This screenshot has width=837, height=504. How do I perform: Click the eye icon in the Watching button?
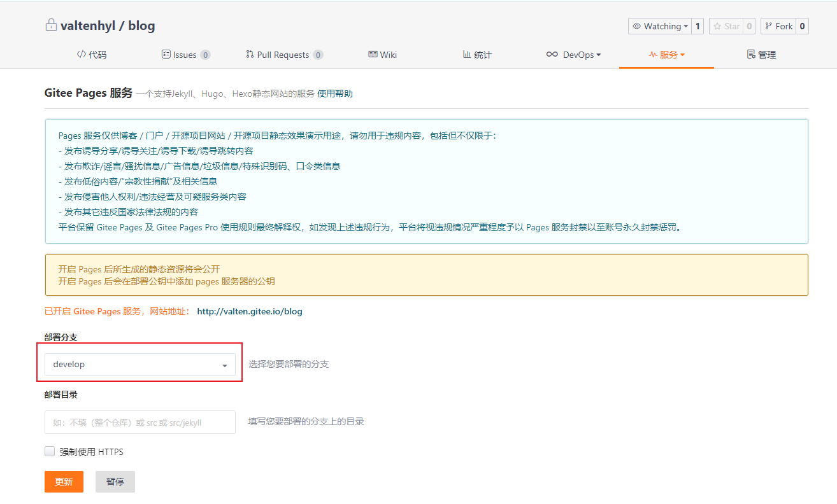coord(636,26)
